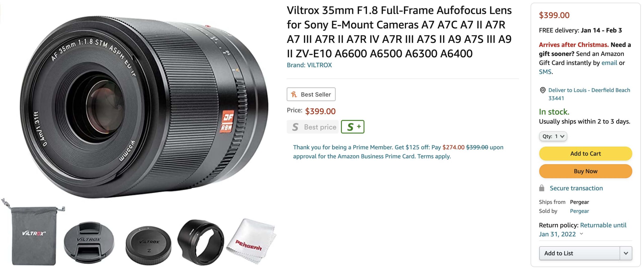Open the Brand: VILTROX link
Viewport: 644px width, 272px height.
(309, 65)
